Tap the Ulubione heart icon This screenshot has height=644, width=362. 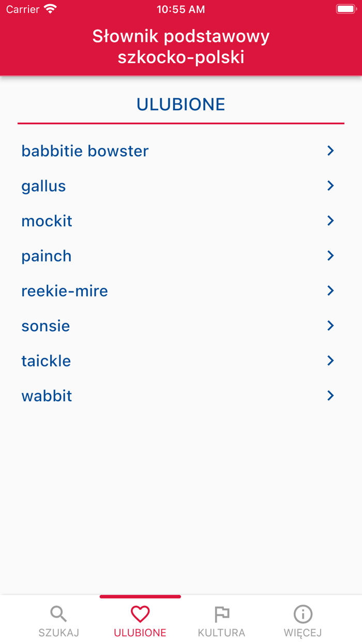pyautogui.click(x=140, y=614)
